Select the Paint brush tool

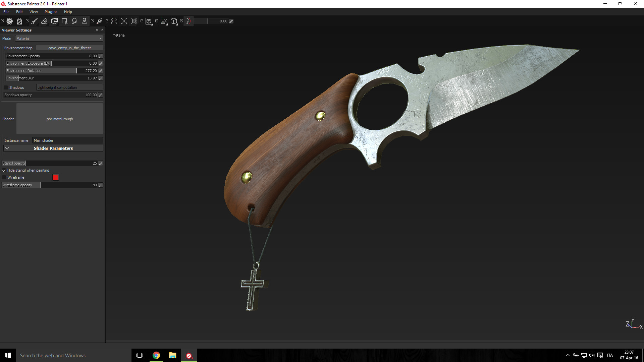click(34, 21)
